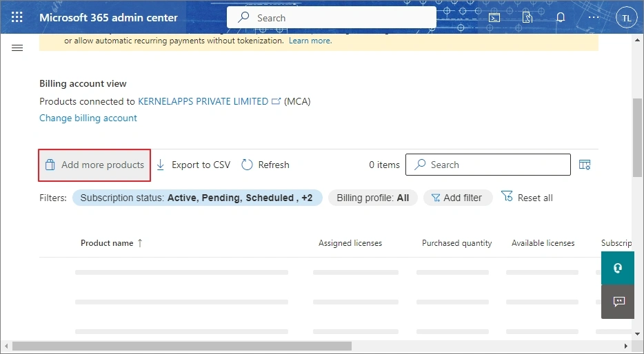Click the Microsoft 365 admin center title

(108, 18)
